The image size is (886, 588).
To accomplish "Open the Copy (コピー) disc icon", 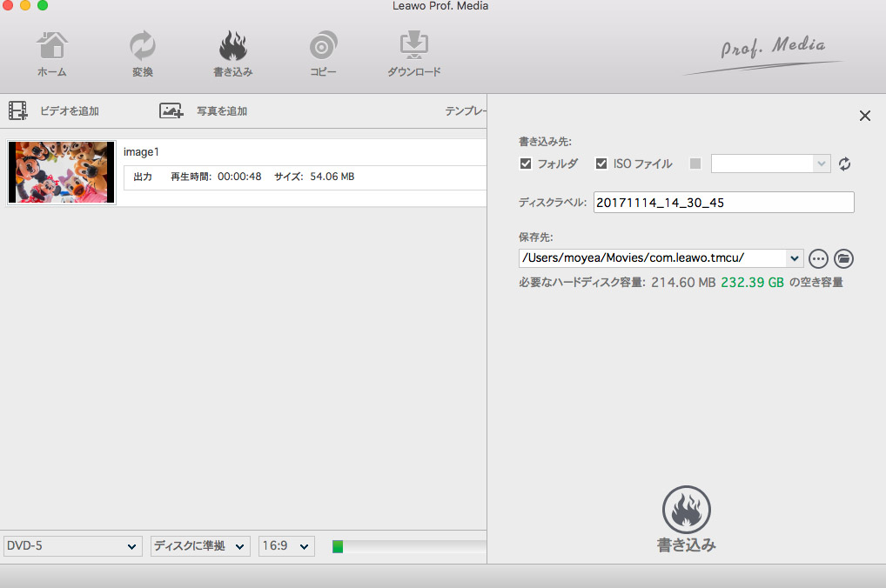I will point(323,46).
